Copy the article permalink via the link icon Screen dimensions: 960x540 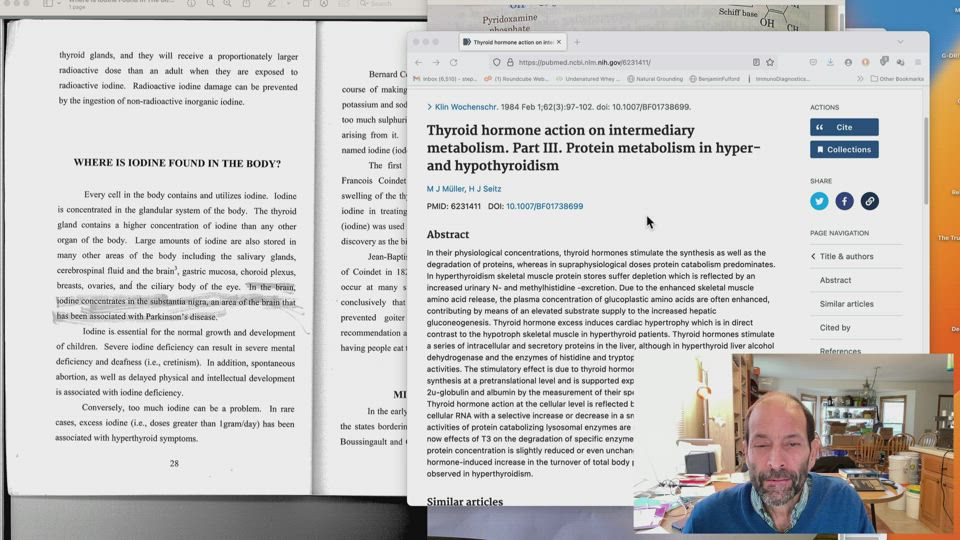[869, 201]
